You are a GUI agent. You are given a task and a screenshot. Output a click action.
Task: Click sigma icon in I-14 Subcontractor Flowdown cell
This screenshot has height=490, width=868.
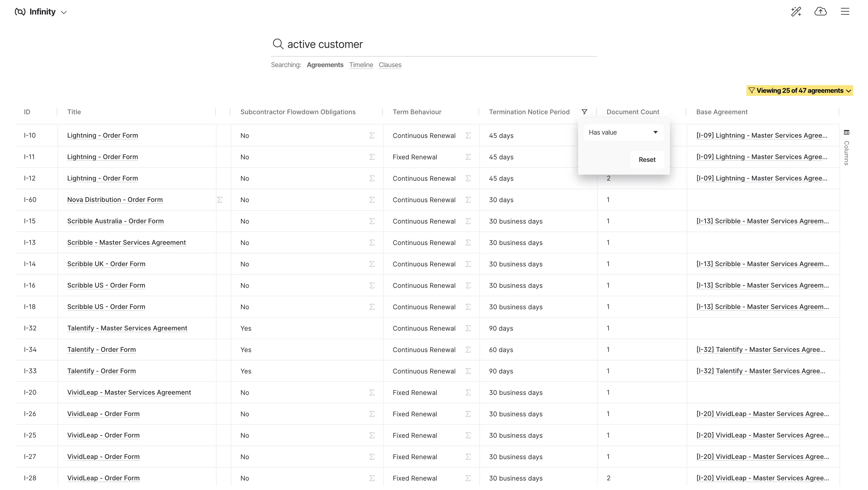point(372,264)
